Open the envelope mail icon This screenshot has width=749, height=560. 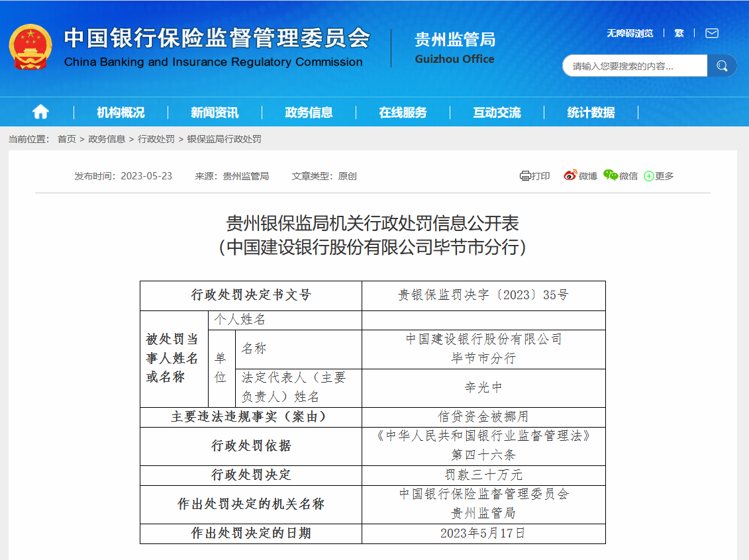[712, 33]
